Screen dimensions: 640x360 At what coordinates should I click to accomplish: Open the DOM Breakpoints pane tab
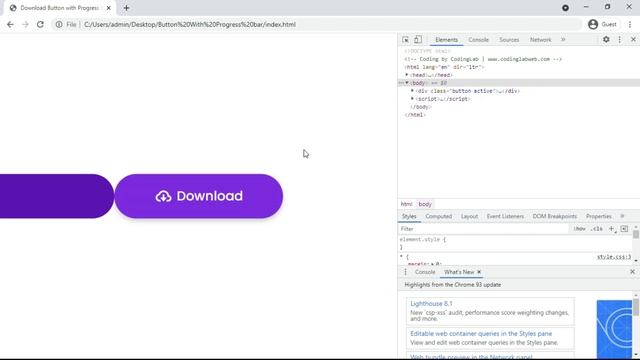[x=554, y=216]
